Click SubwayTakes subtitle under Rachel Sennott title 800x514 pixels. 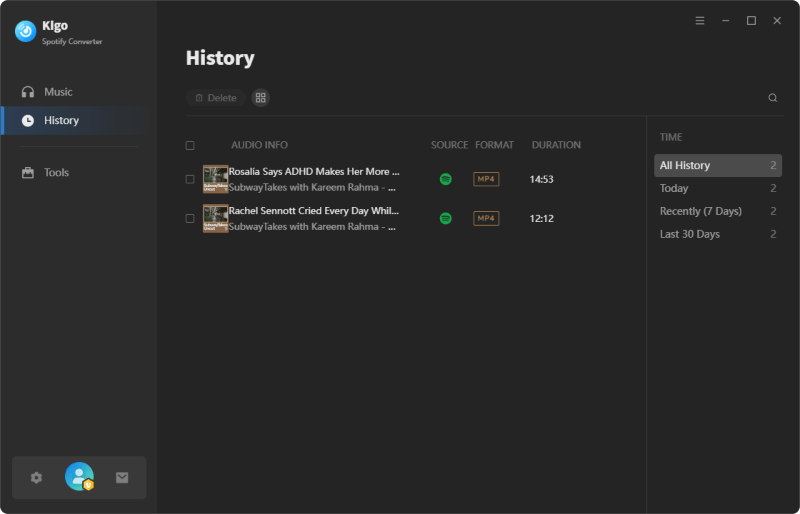[x=312, y=227]
